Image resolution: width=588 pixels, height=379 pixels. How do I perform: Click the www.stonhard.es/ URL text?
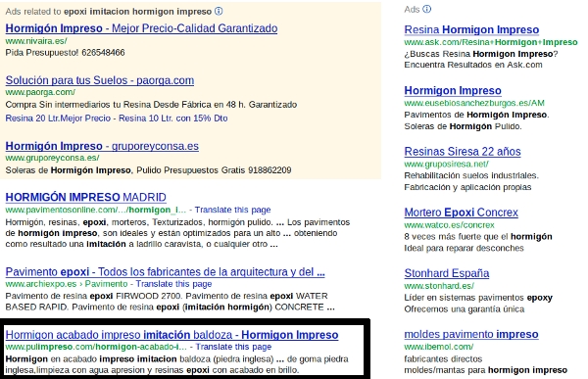coord(439,286)
